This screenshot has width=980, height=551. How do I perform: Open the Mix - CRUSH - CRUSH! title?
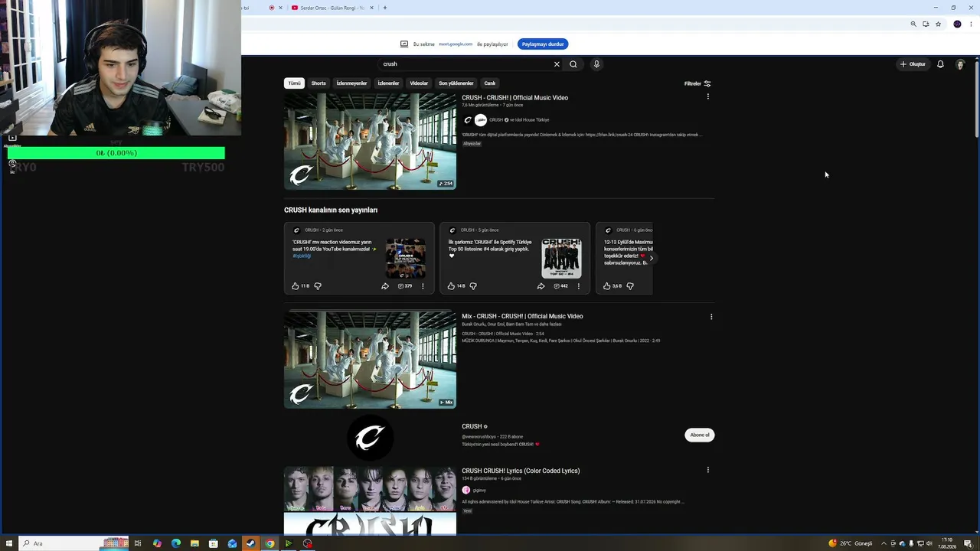(522, 316)
